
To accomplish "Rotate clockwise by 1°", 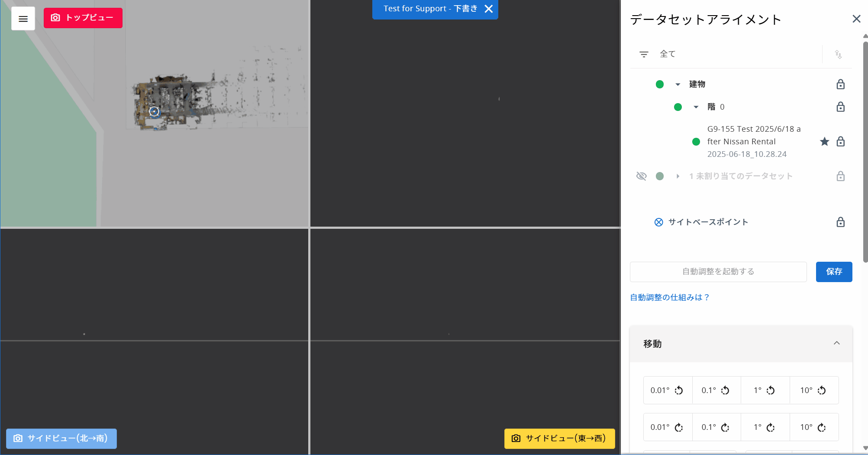I will click(x=765, y=427).
